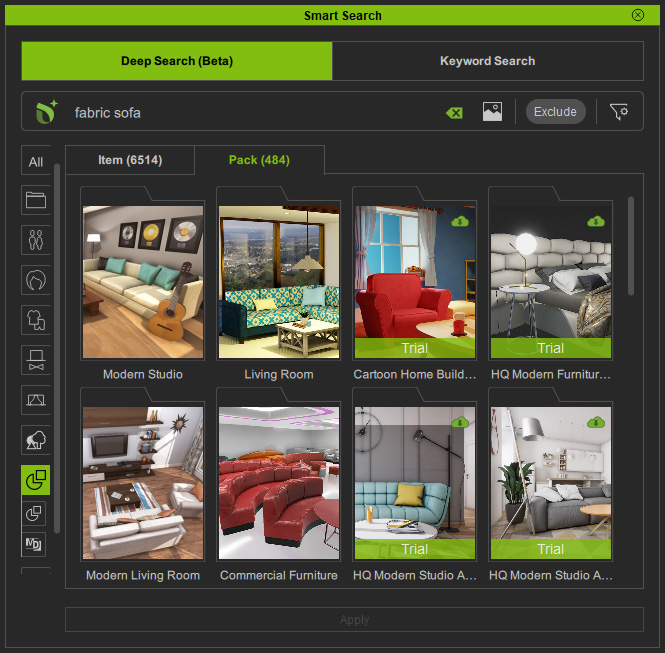The width and height of the screenshot is (665, 653).
Task: Click the Apply button
Action: pos(354,620)
